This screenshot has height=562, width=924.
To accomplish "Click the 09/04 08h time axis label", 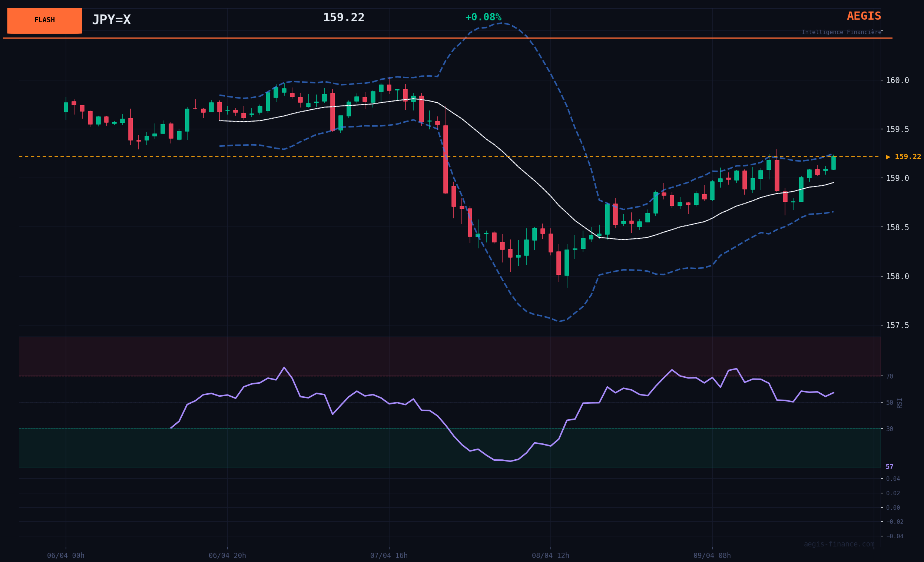I will pos(712,556).
